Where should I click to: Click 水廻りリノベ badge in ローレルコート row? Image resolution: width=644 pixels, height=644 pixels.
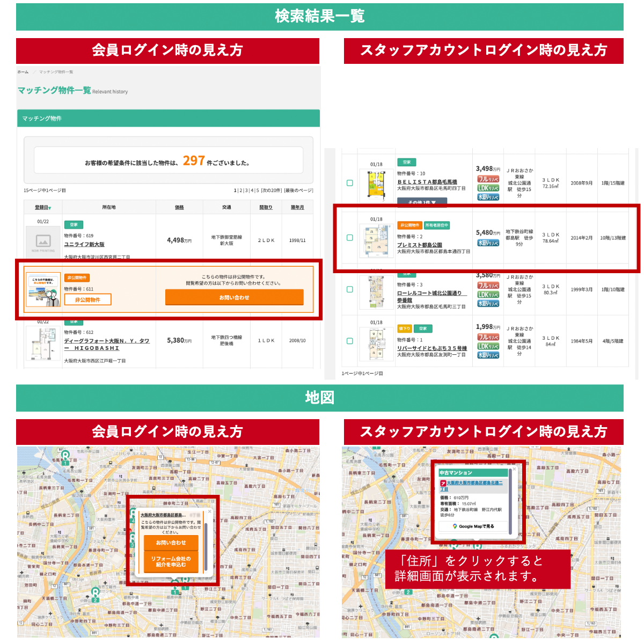pos(488,304)
